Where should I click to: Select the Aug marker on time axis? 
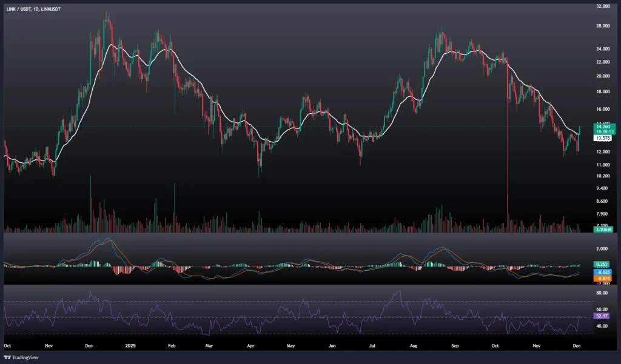pos(414,346)
